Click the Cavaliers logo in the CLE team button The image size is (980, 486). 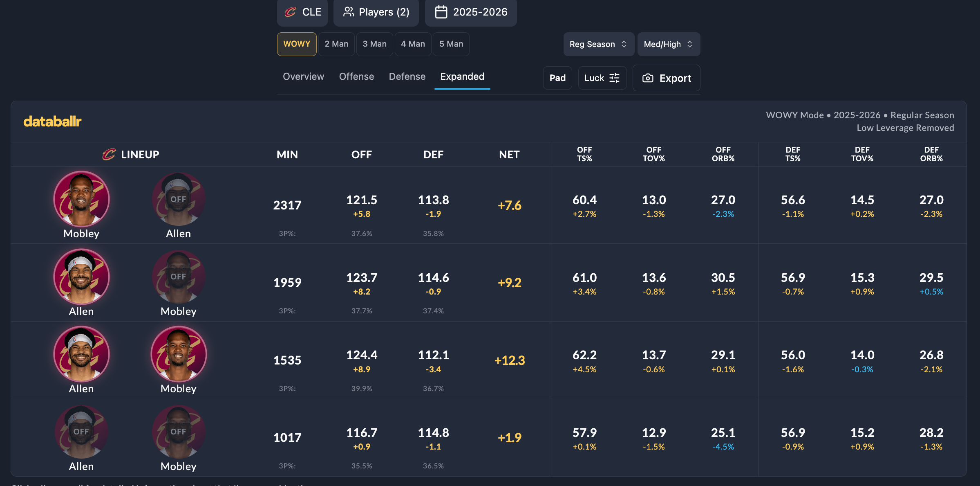[x=290, y=12]
